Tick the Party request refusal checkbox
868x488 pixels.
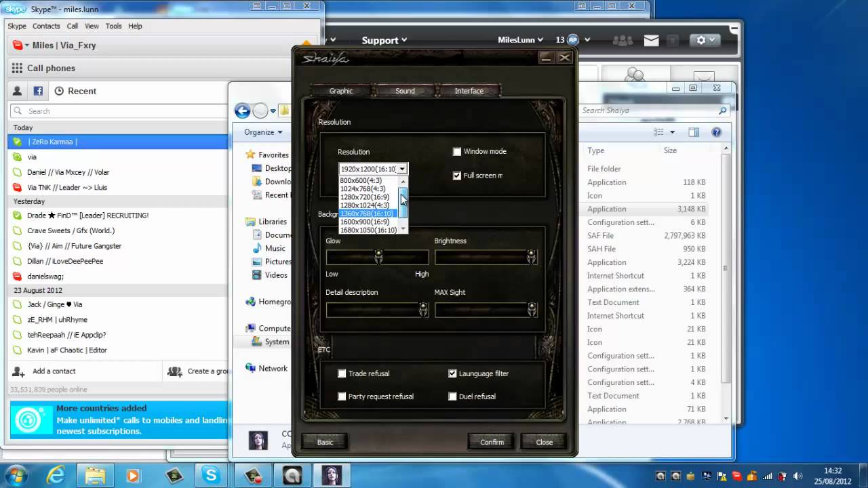[x=342, y=396]
